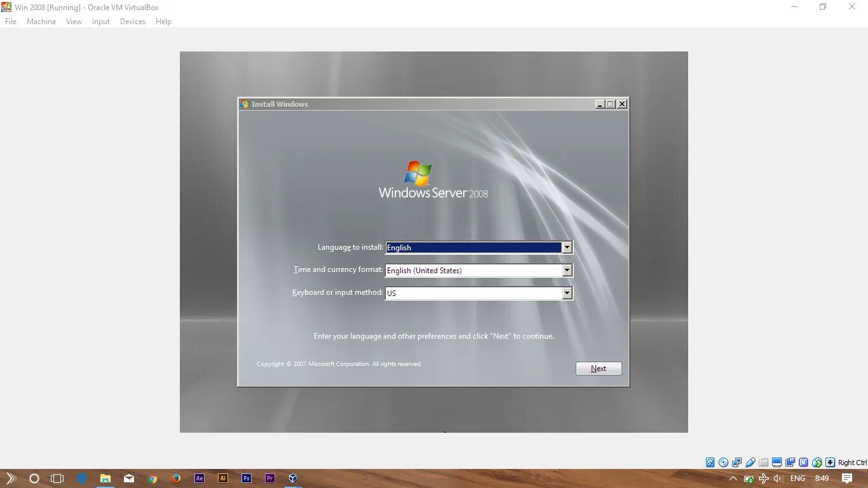The image size is (868, 488).
Task: Open the Action Center notifications icon
Action: (x=847, y=478)
